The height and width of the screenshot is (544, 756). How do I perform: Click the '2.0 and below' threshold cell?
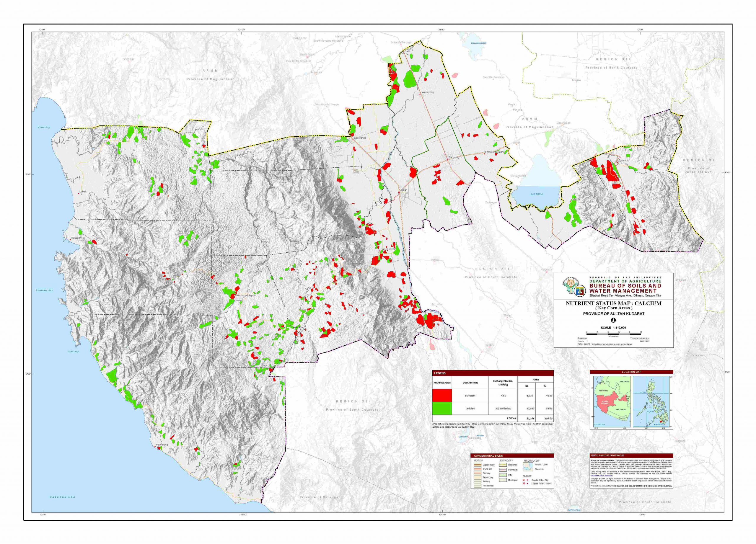click(503, 409)
